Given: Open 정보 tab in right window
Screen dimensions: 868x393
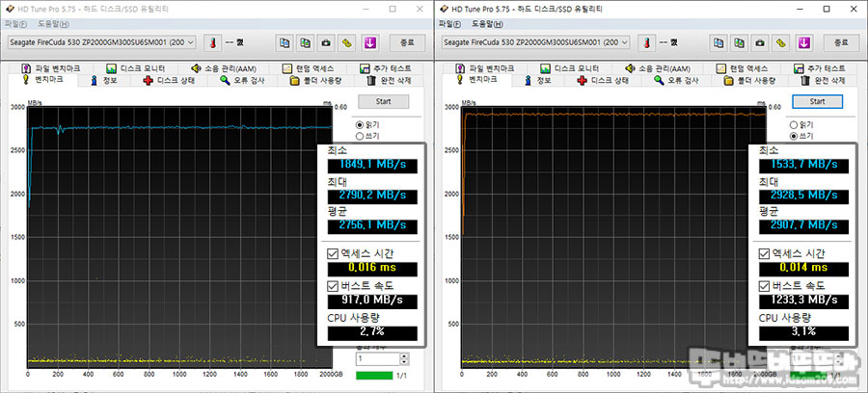Looking at the screenshot, I should (x=537, y=81).
